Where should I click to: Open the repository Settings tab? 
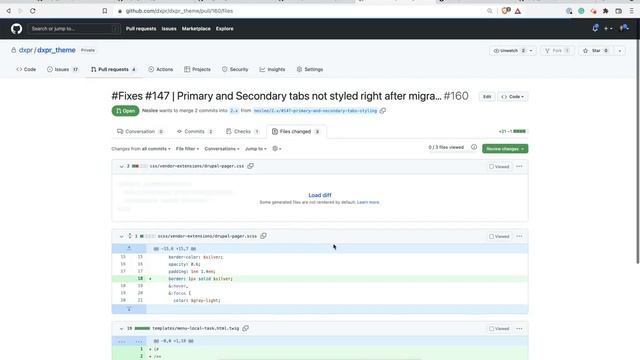click(x=310, y=69)
